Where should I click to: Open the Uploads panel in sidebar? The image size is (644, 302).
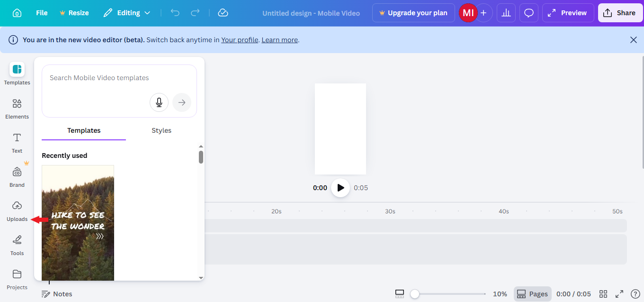click(17, 211)
